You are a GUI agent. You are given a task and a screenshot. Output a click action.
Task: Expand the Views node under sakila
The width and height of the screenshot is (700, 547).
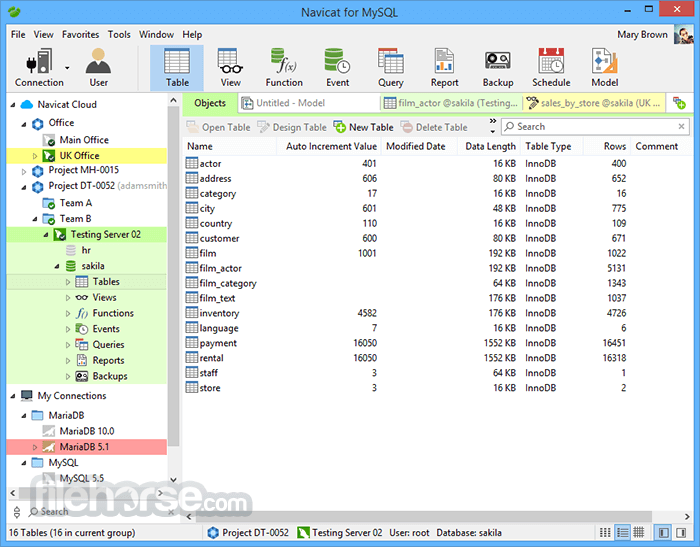tap(68, 298)
